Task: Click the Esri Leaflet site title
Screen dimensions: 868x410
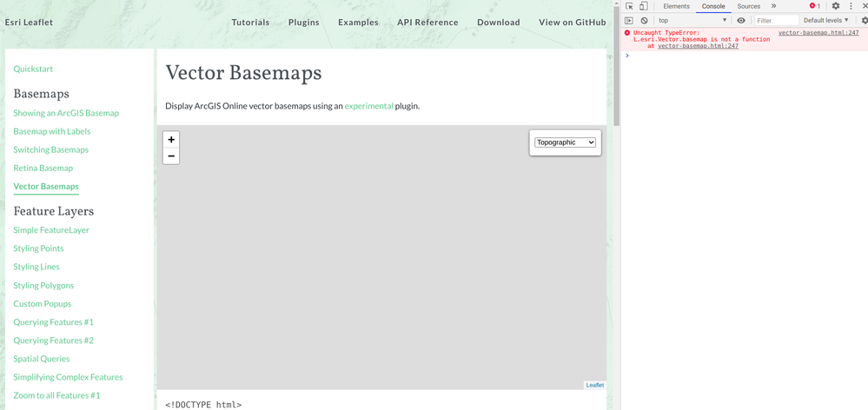Action: [x=29, y=23]
